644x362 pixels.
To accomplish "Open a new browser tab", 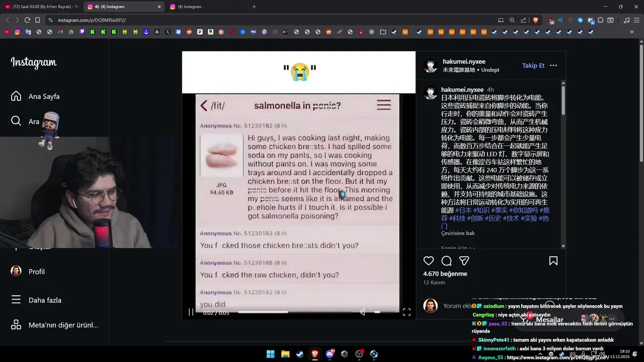I will pyautogui.click(x=254, y=7).
